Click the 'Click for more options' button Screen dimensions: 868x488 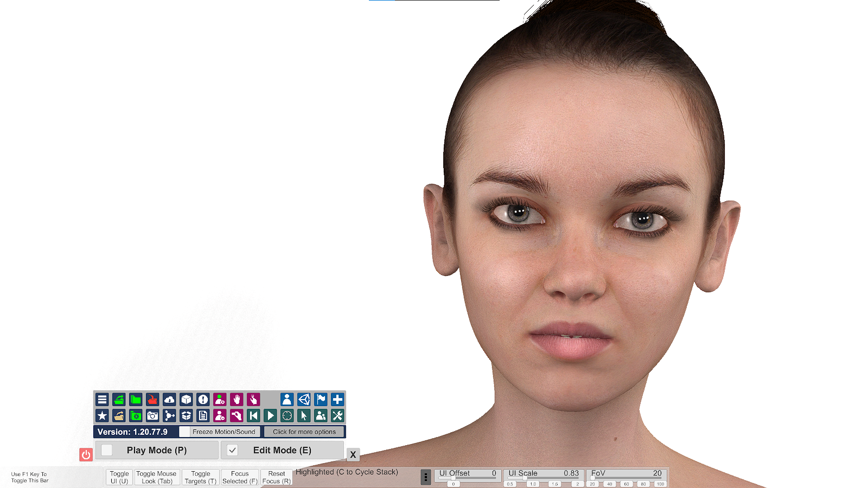(x=304, y=432)
